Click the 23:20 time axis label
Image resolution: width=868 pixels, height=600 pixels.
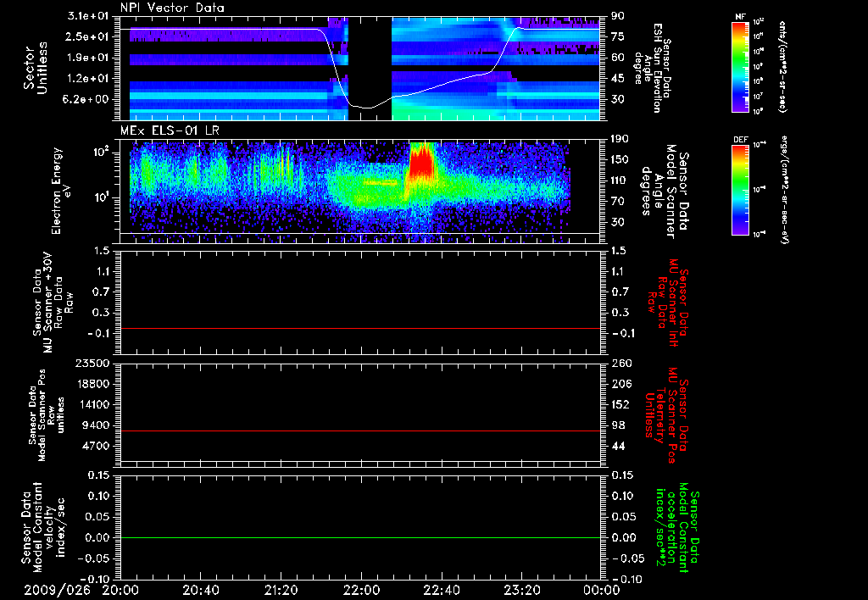tap(521, 590)
